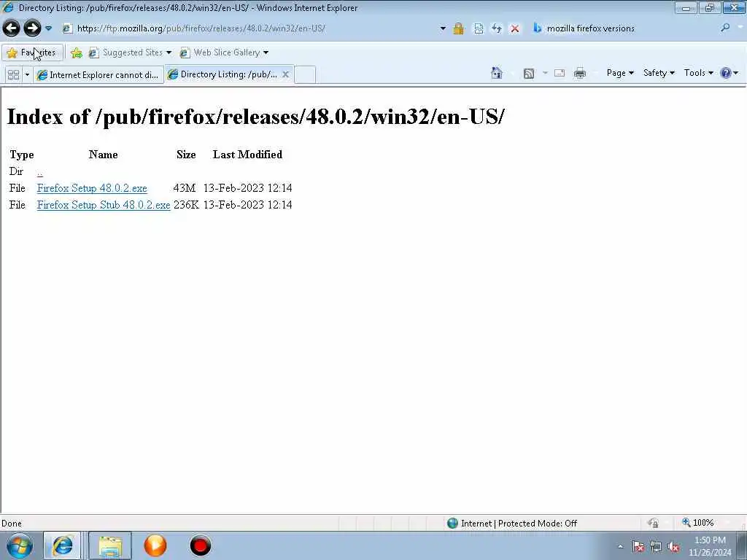Open parent directory '..' link

(39, 172)
